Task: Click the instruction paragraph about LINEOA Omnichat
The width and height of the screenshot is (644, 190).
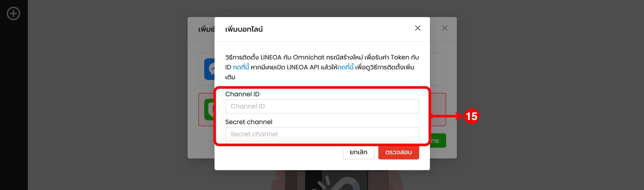Action: [322, 67]
